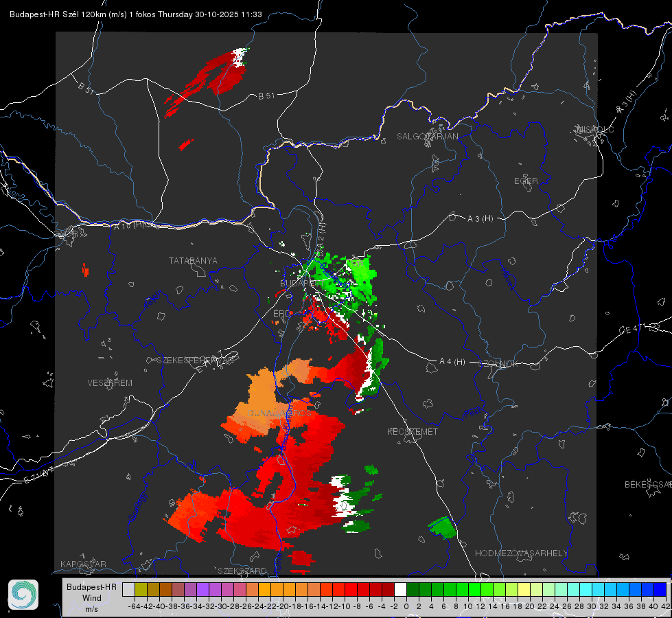The width and height of the screenshot is (672, 618).
Task: Click the BÉKÉSCSABA city label
Action: point(648,485)
